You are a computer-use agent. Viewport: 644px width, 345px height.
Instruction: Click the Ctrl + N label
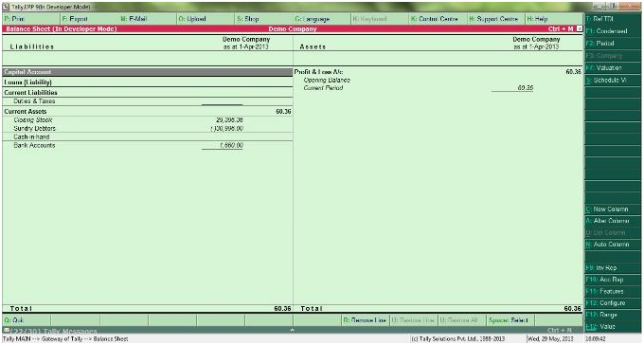(560, 331)
